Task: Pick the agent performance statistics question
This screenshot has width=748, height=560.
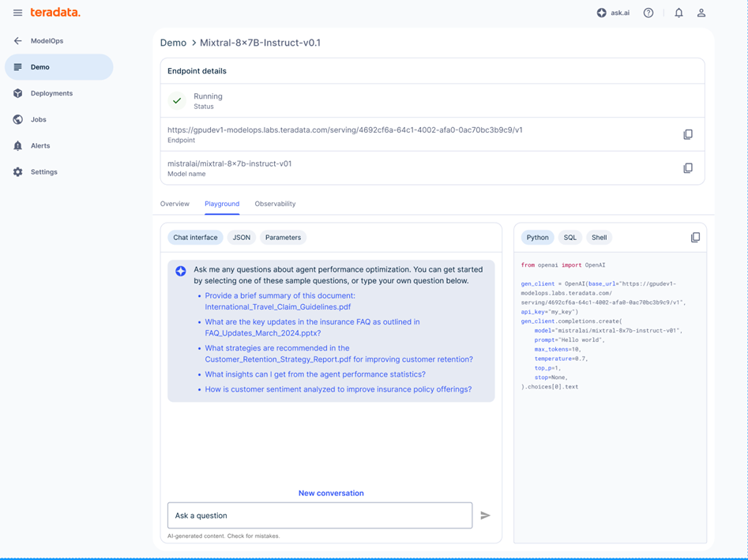Action: [315, 374]
